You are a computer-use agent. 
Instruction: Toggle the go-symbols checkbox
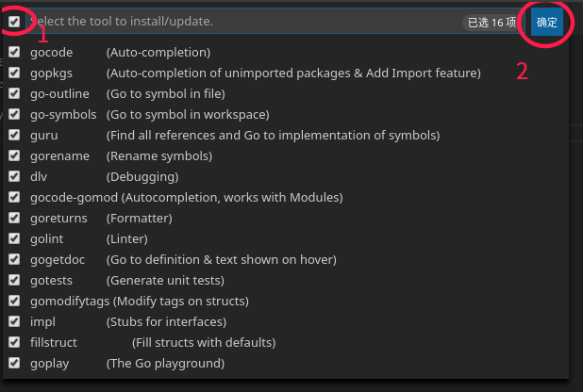pyautogui.click(x=14, y=114)
